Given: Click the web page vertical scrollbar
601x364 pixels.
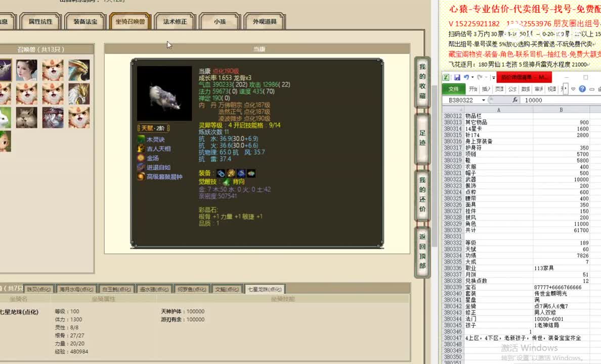Looking at the screenshot, I should [x=435, y=166].
